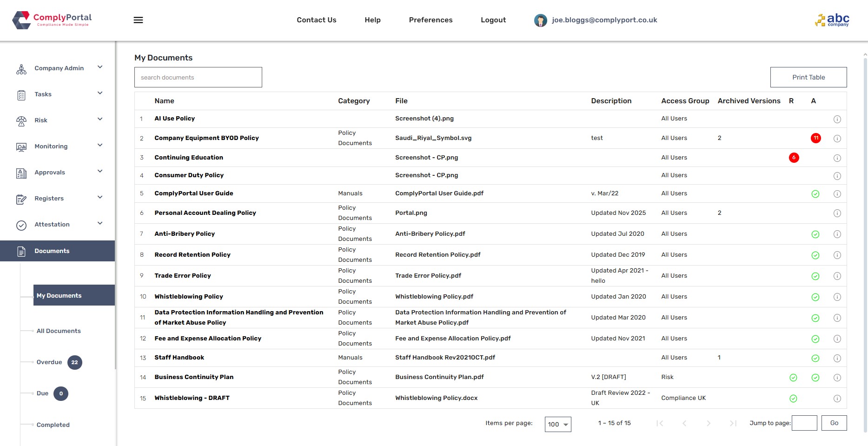Viewport: 868px width, 446px height.
Task: Click green attested check for Anti-Bribery Policy
Action: point(815,234)
